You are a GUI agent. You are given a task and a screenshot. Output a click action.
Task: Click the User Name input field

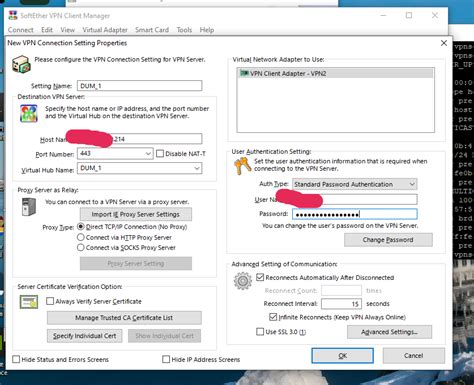(355, 199)
